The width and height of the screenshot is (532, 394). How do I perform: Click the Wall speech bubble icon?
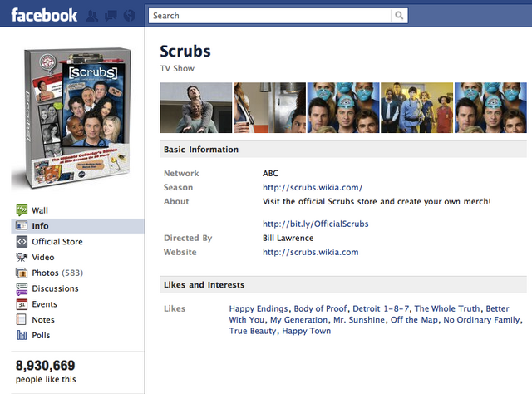coord(22,210)
